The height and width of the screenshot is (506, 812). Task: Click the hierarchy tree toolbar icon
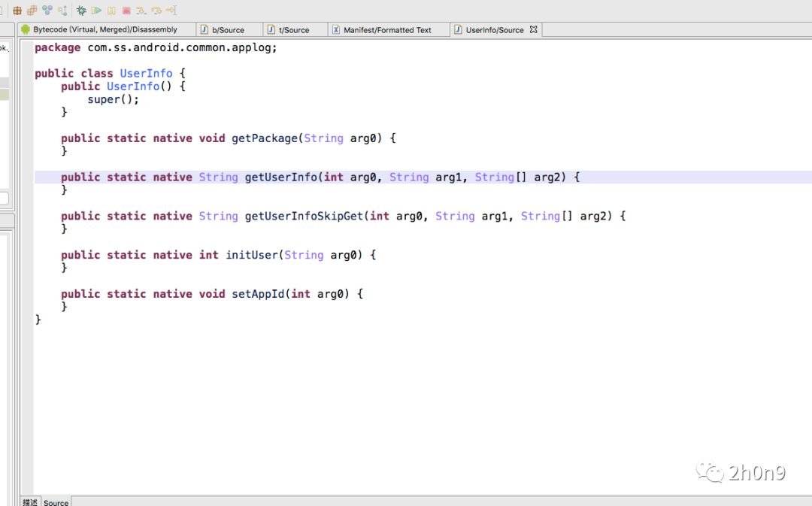coord(62,11)
